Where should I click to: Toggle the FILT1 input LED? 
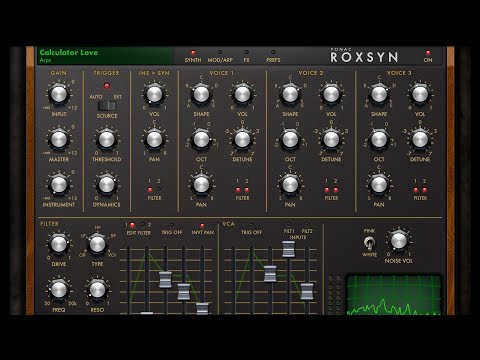tap(289, 224)
